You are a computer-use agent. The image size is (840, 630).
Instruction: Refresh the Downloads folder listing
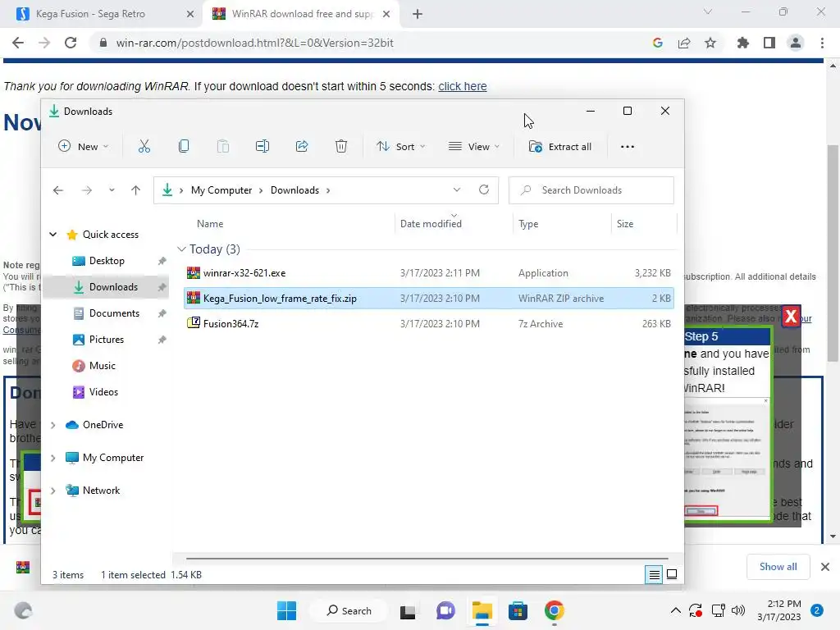[x=484, y=189]
